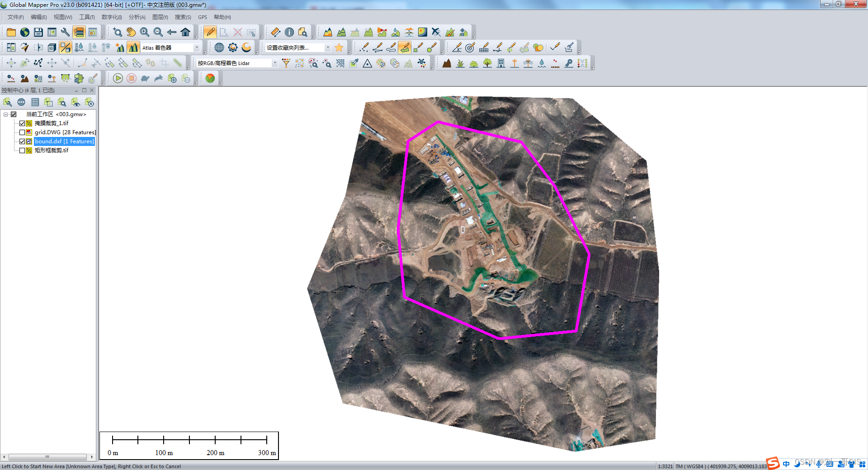The height and width of the screenshot is (470, 868).
Task: Select the Pan hand tool
Action: pos(131,32)
